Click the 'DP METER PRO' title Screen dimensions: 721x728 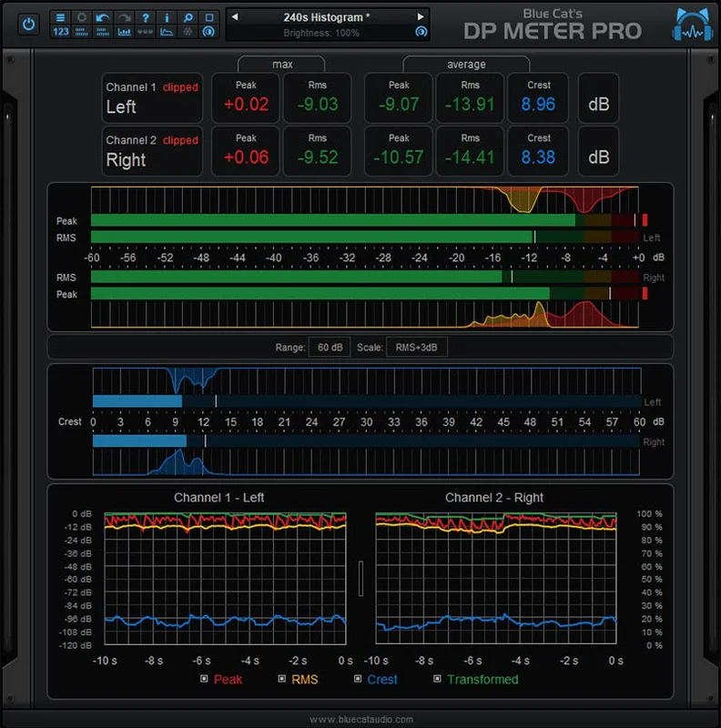[x=553, y=31]
